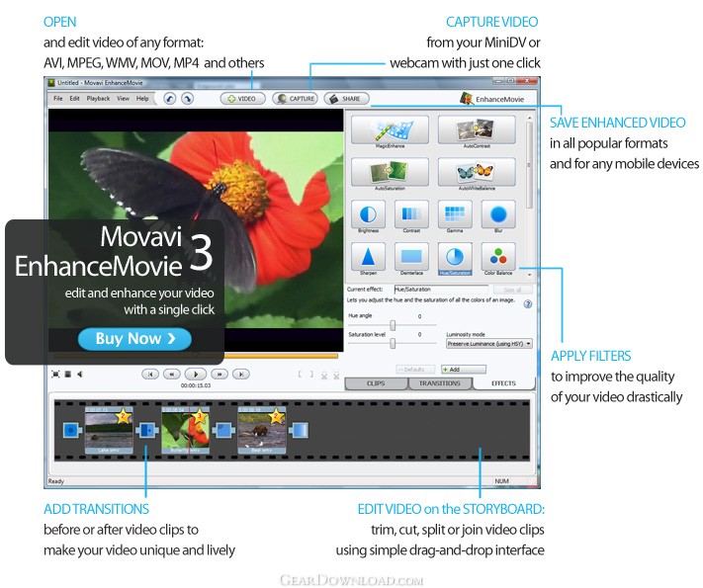
Task: Select the Sharpen effect
Action: tap(368, 257)
